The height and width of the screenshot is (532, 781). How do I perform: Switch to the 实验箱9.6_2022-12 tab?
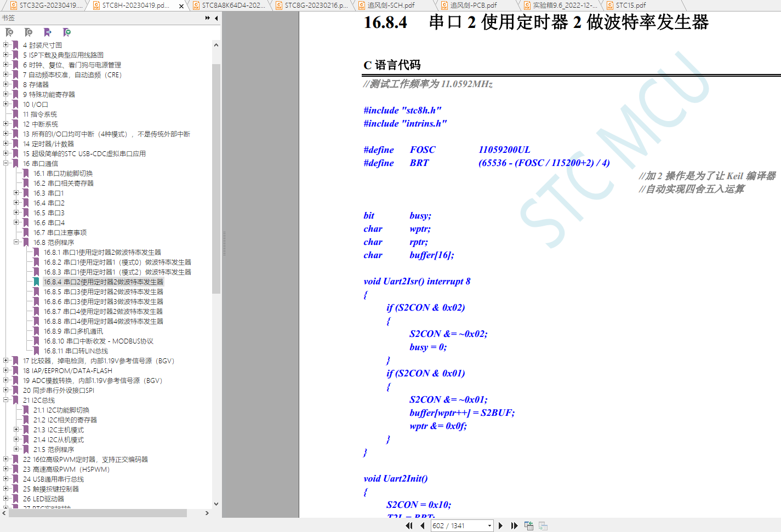[560, 5]
